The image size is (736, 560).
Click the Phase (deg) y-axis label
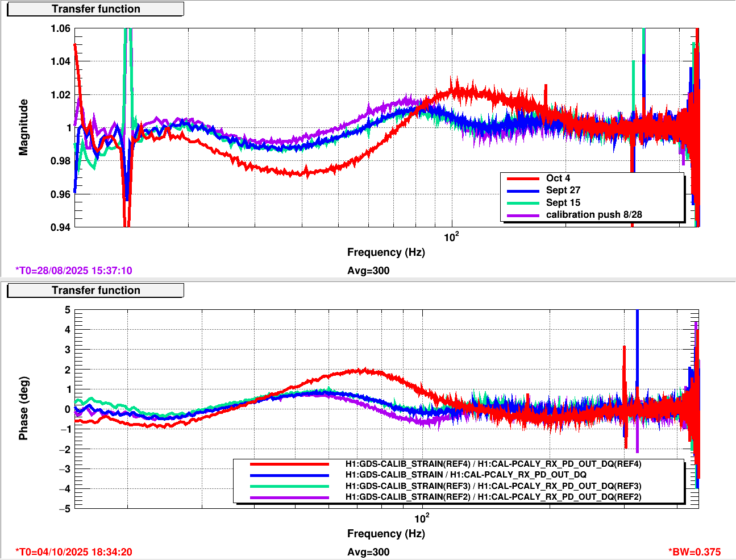click(x=23, y=408)
